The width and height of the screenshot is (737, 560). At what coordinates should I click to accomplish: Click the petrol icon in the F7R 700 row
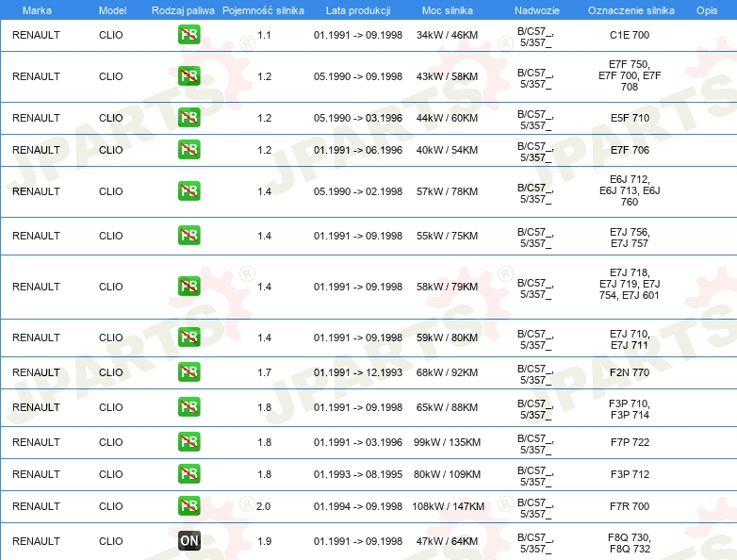[x=188, y=506]
